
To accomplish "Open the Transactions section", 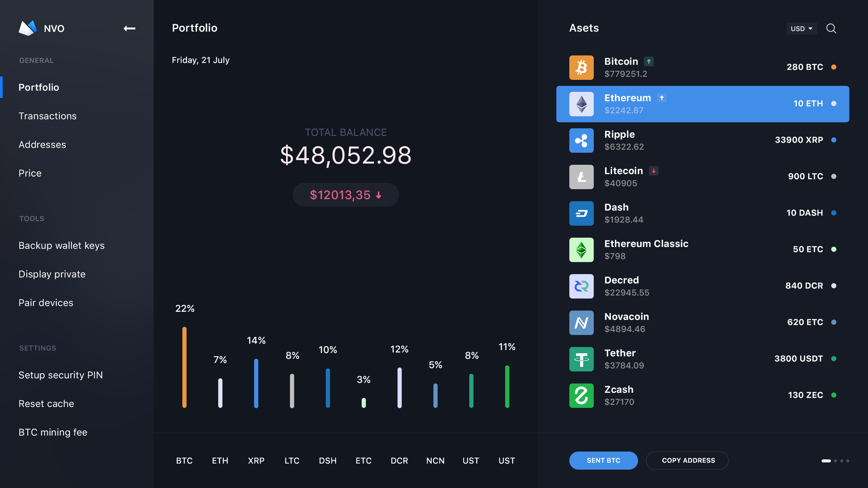I will pos(47,116).
